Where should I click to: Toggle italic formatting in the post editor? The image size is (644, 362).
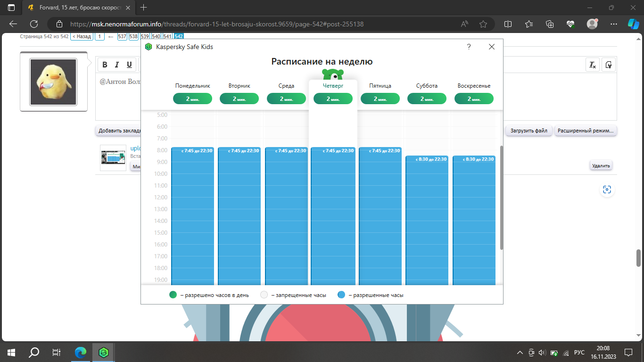117,65
